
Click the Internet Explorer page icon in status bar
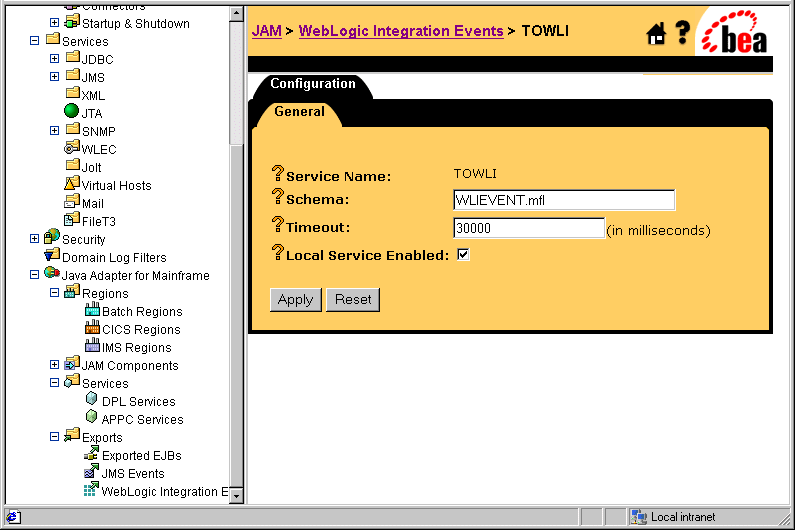[13, 517]
